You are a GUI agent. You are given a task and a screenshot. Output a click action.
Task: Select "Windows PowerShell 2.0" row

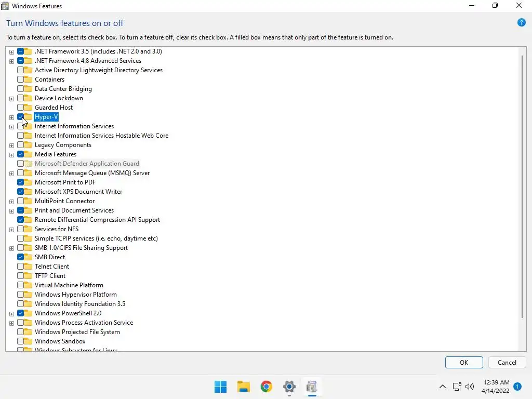point(68,313)
